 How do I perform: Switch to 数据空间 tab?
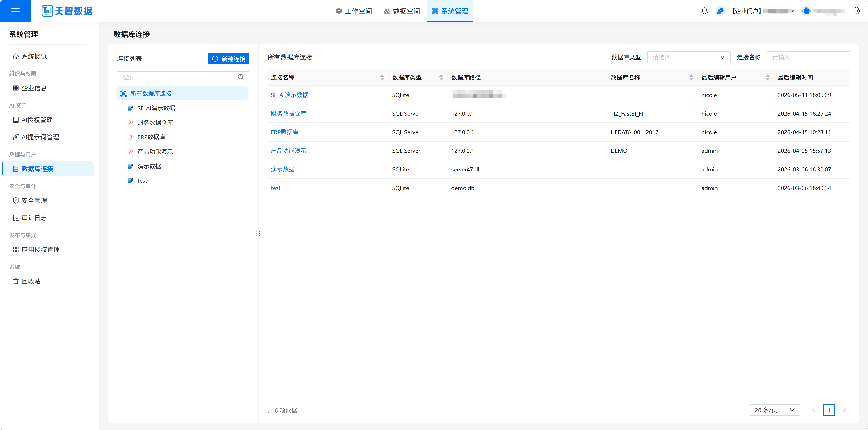tap(402, 11)
